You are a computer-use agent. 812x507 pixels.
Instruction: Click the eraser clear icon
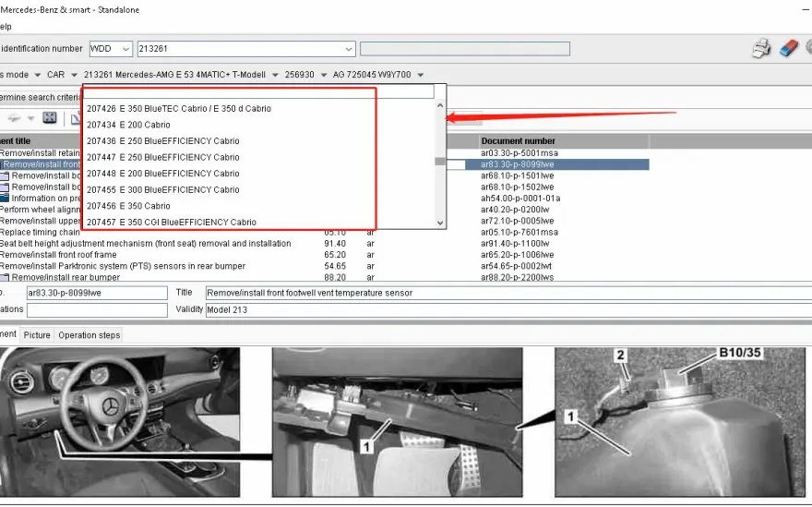click(x=789, y=48)
